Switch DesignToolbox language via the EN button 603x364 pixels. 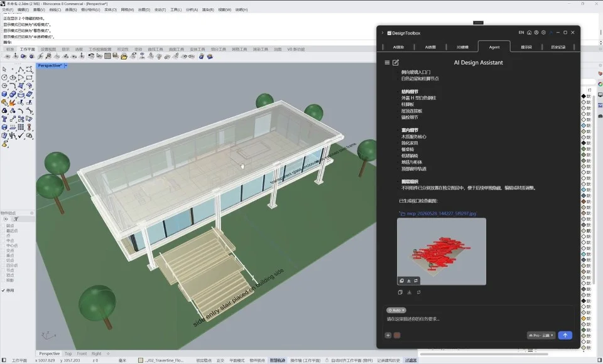point(521,33)
